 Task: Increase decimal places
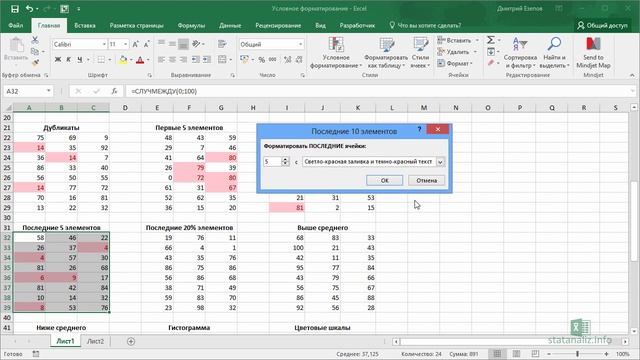[288, 60]
